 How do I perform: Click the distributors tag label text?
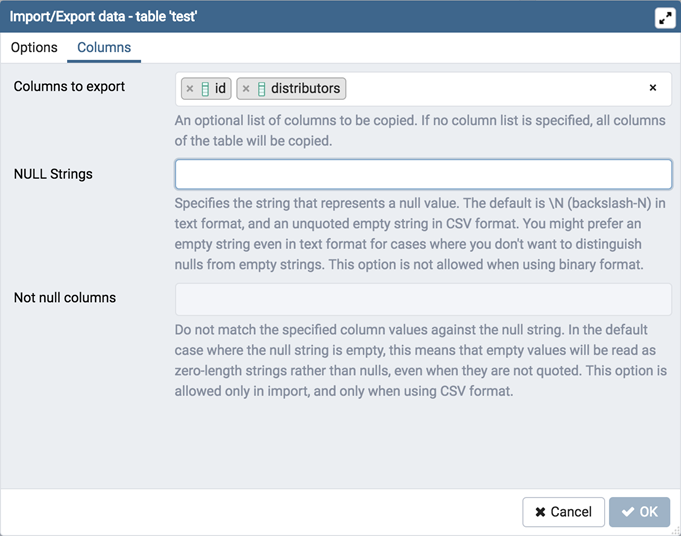306,89
